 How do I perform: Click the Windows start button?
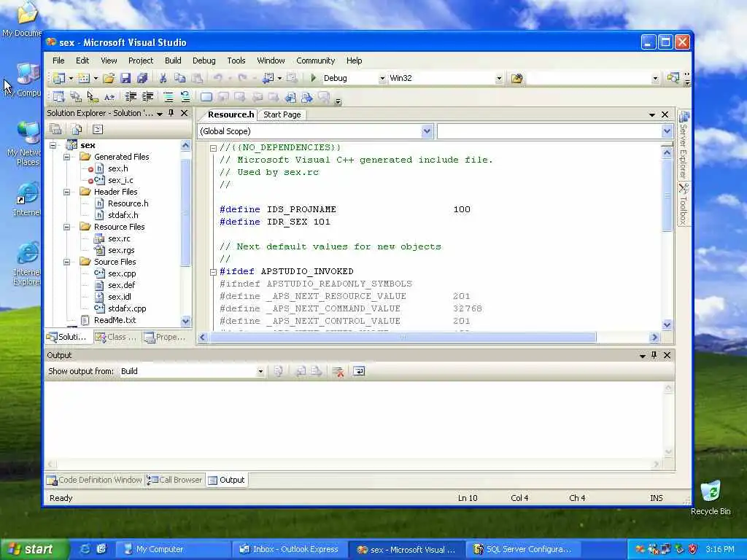(34, 549)
